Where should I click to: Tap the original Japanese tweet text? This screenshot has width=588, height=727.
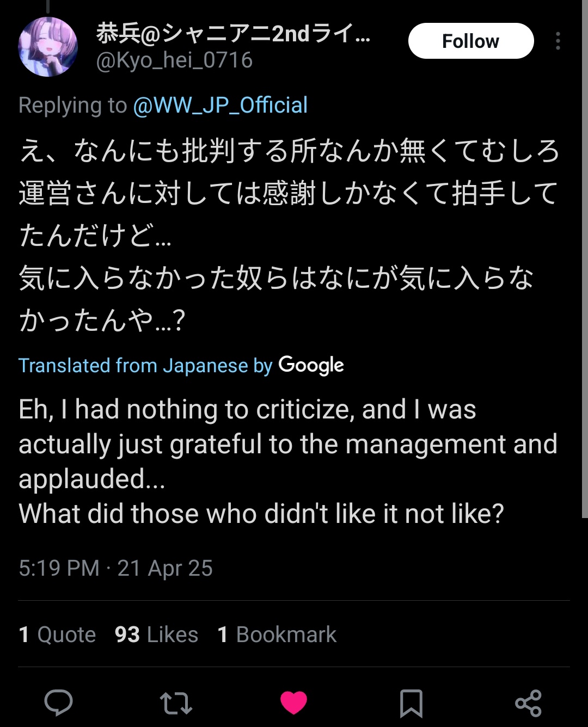click(289, 235)
